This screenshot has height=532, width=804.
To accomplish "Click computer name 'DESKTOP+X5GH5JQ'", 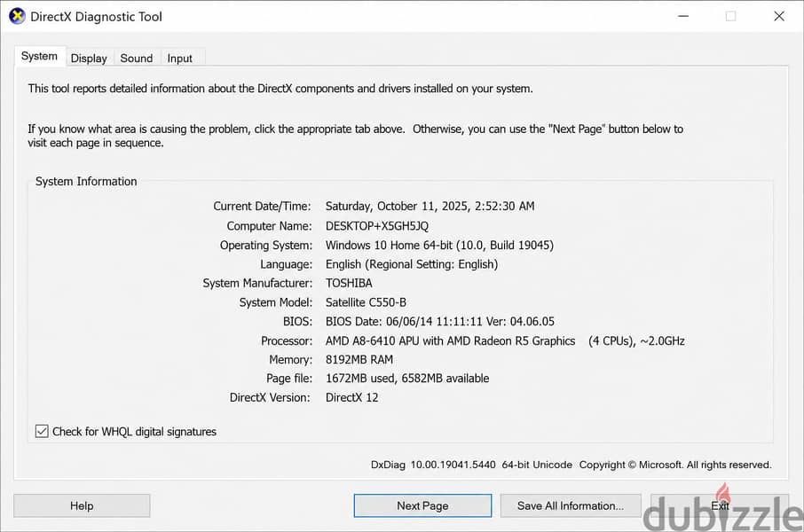I will [x=377, y=226].
